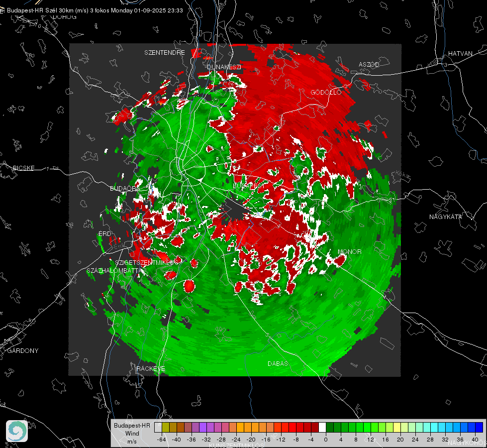Click the DABAS city label on the map
This screenshot has width=487, height=448.
(x=278, y=364)
